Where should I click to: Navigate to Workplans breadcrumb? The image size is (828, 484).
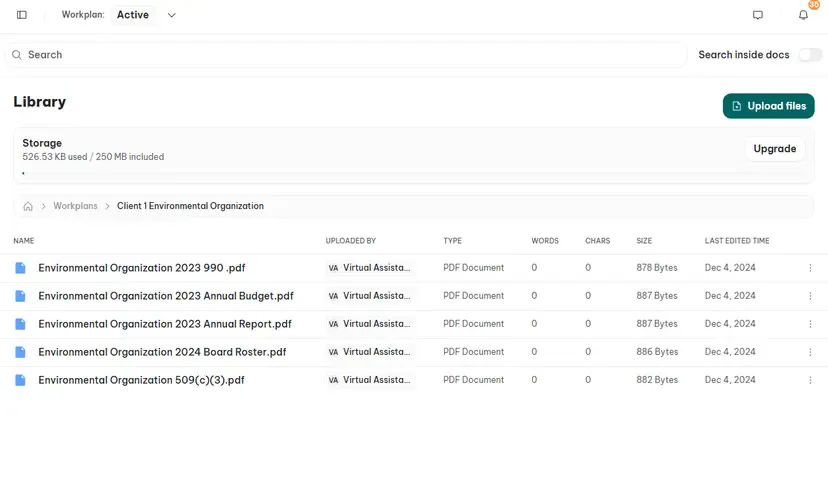76,206
